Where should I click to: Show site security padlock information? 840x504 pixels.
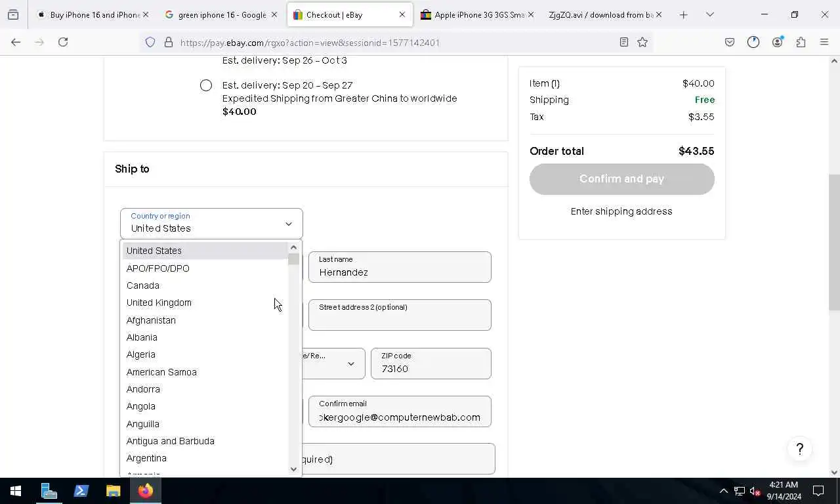pos(169,42)
